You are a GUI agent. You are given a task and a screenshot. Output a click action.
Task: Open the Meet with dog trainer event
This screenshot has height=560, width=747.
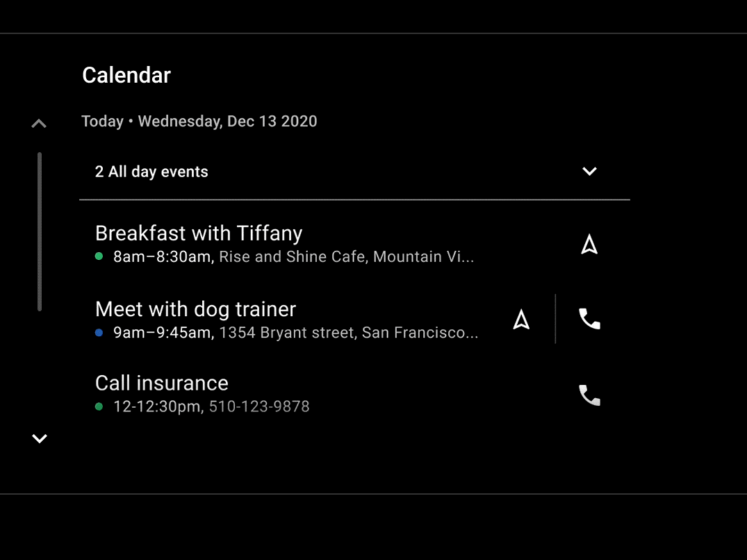point(195,309)
